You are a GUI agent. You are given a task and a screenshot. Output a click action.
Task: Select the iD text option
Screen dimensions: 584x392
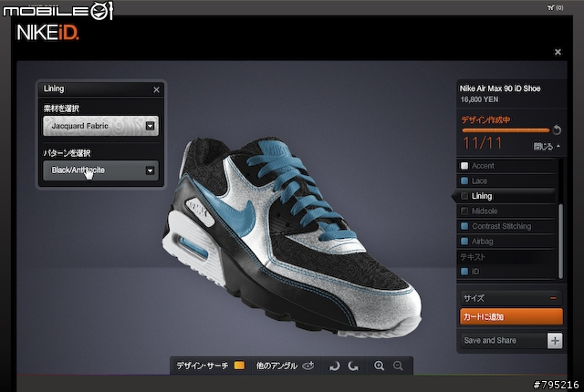coord(506,272)
